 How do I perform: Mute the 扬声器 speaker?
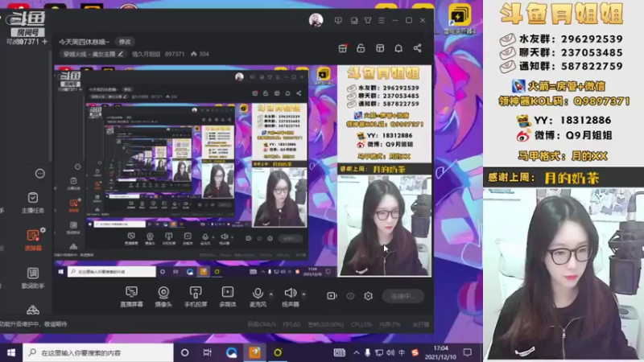pos(291,296)
